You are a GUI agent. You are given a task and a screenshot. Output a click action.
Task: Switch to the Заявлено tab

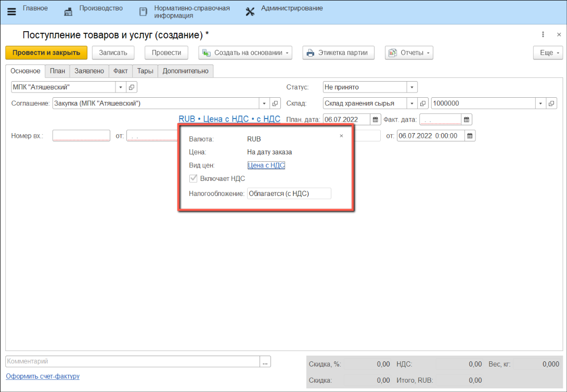(x=89, y=71)
